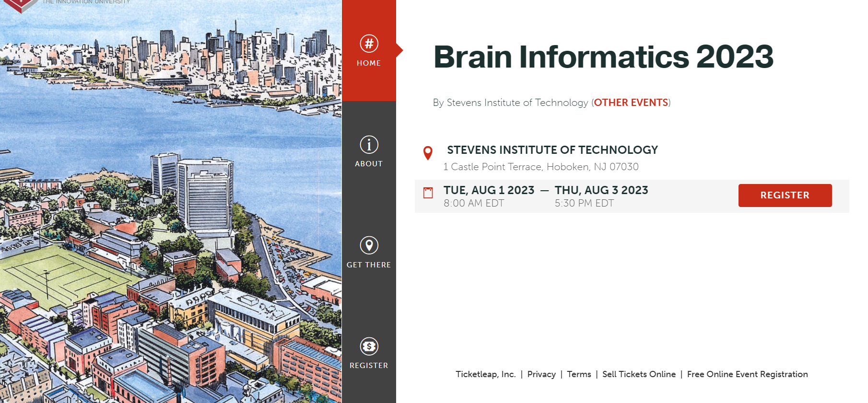The height and width of the screenshot is (403, 868).
Task: Click the red REGISTER button
Action: pos(785,196)
